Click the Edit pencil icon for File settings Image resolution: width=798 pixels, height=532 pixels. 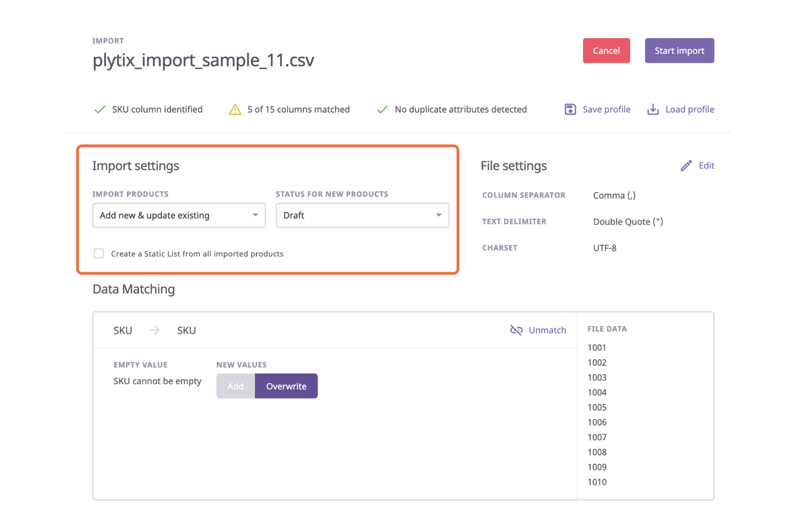point(685,165)
